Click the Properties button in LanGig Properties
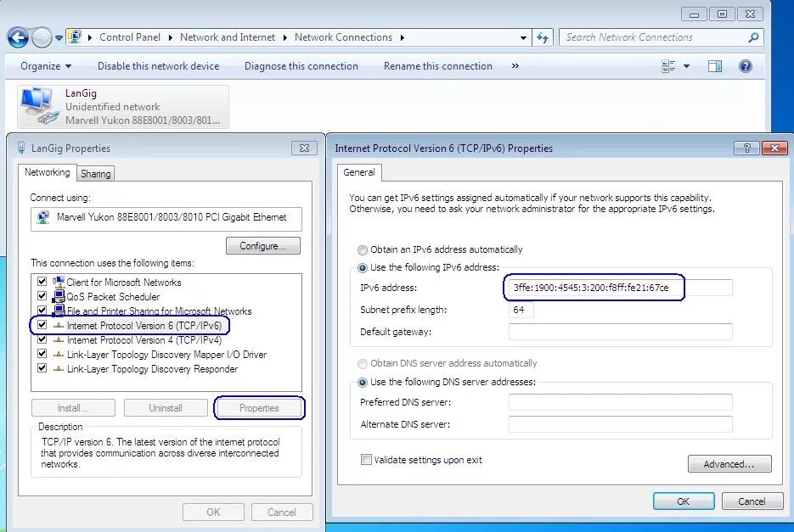 click(259, 408)
